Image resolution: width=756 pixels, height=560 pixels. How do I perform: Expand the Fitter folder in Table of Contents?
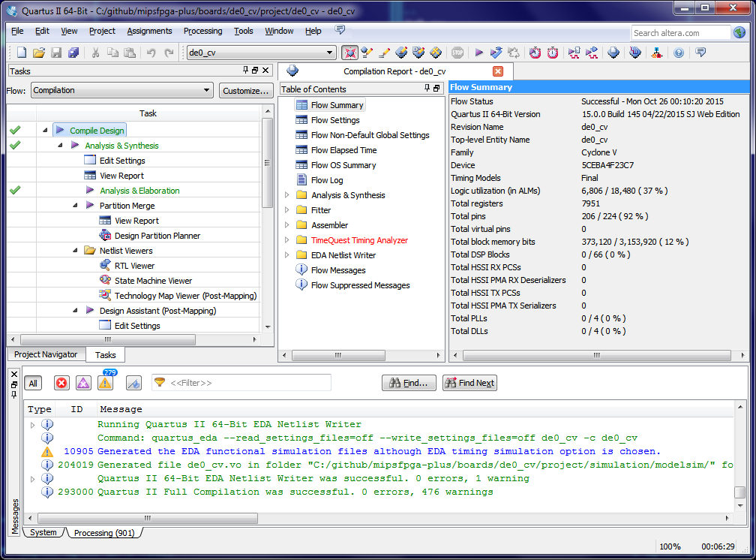point(286,210)
